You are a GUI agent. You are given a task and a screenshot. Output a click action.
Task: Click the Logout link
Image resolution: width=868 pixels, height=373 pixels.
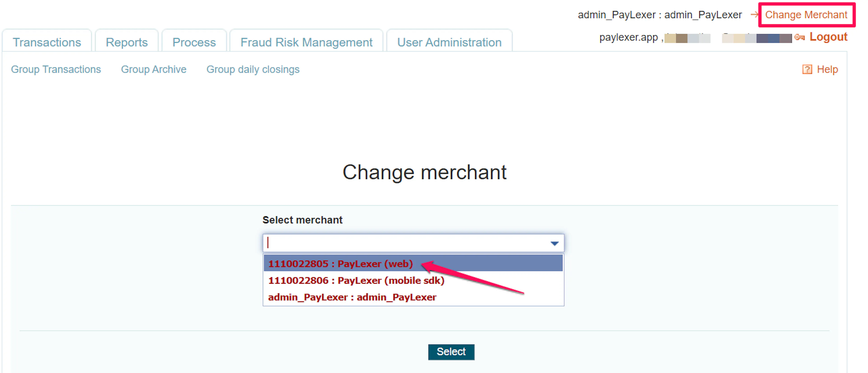click(x=828, y=37)
